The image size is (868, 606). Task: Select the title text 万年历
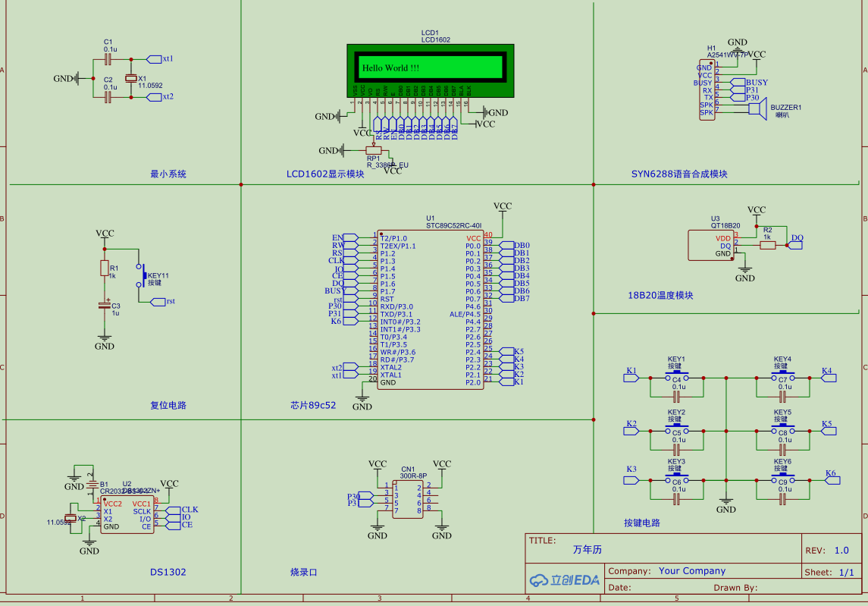coord(588,550)
